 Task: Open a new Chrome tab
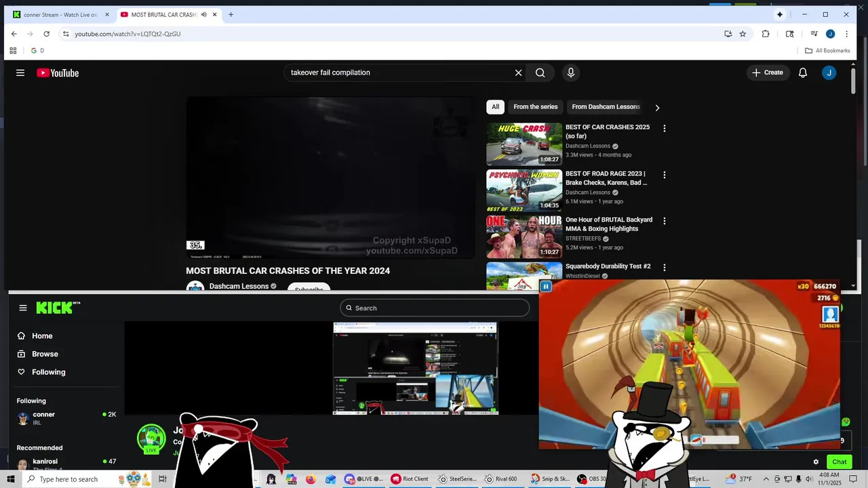[x=231, y=14]
